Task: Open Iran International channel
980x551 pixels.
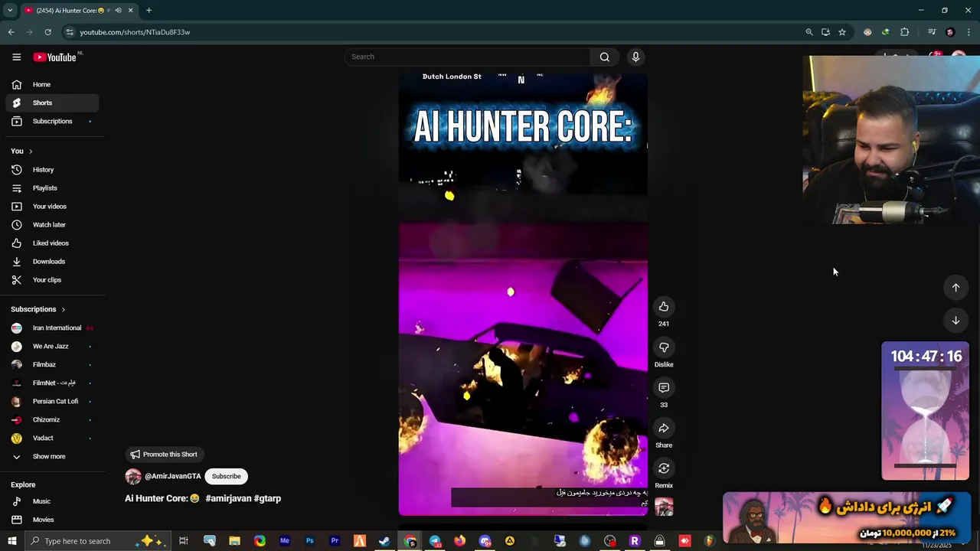Action: point(52,328)
